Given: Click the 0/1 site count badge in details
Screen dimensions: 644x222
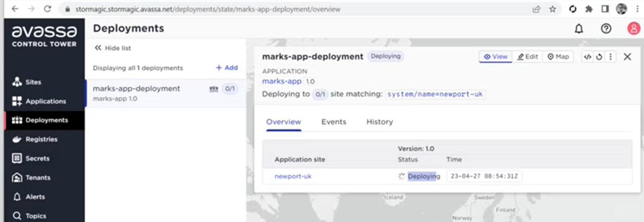Looking at the screenshot, I should click(x=320, y=94).
